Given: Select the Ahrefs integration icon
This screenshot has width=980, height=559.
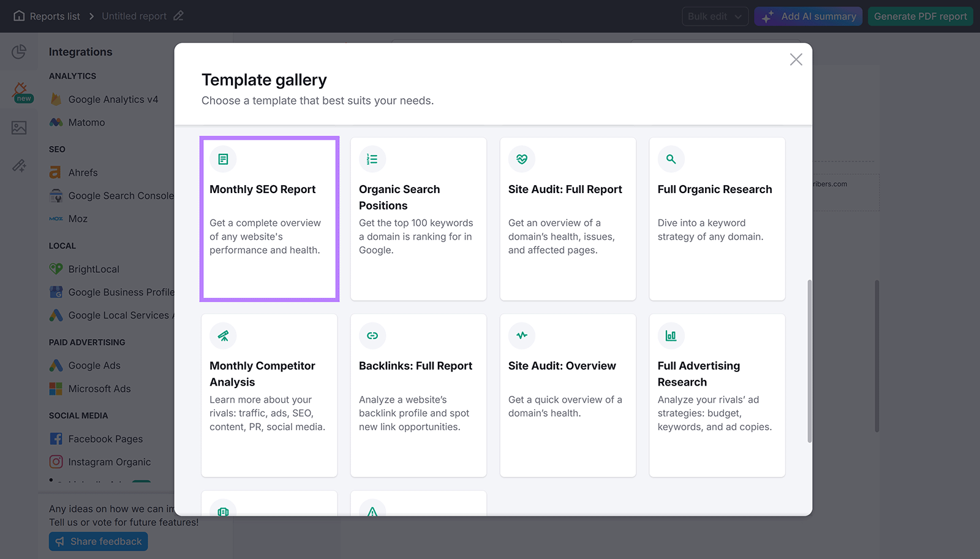Looking at the screenshot, I should (x=56, y=172).
